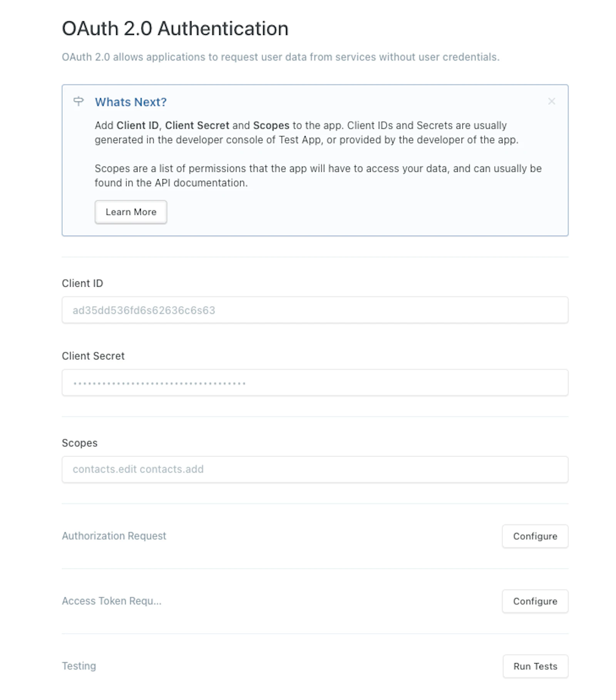Click the Client Secret field label
616x700 pixels.
coord(93,356)
